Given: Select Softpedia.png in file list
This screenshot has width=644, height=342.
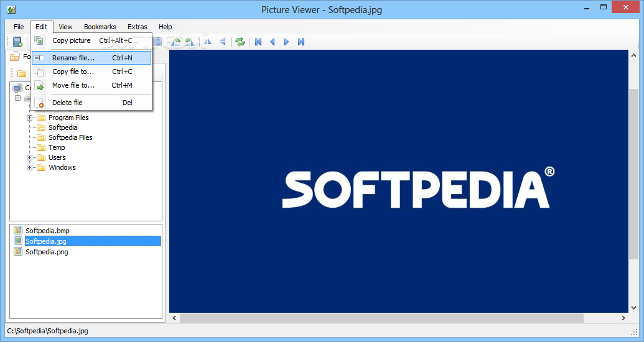Looking at the screenshot, I should (x=47, y=252).
